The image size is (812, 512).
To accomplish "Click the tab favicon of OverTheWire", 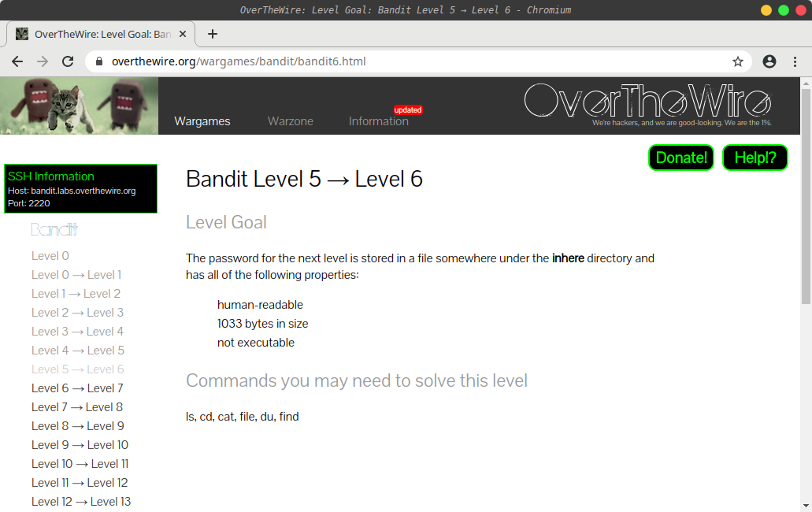I will (x=22, y=34).
